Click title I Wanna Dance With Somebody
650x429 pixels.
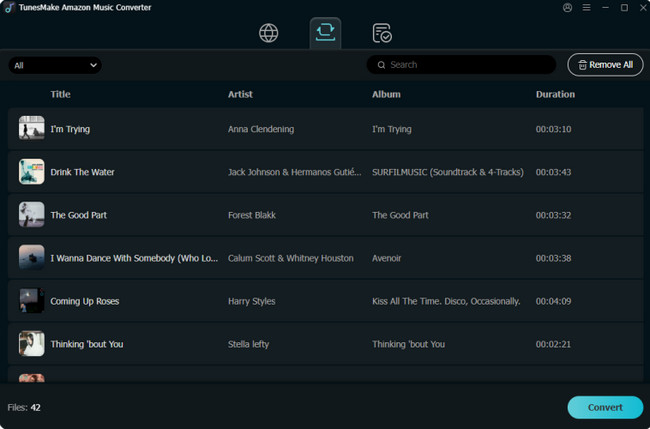pos(134,258)
